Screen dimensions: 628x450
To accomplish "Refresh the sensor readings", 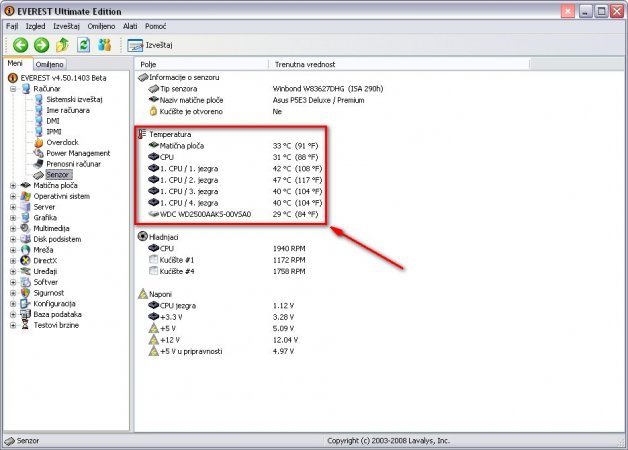I will [83, 45].
